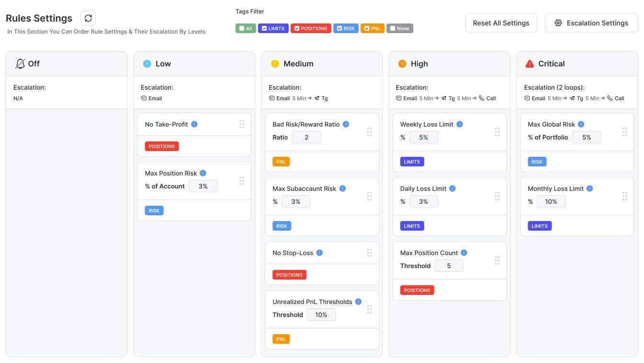Viewport: 644px width, 363px height.
Task: Grab the drag handle on Weekly Loss Limit
Action: coord(497,131)
